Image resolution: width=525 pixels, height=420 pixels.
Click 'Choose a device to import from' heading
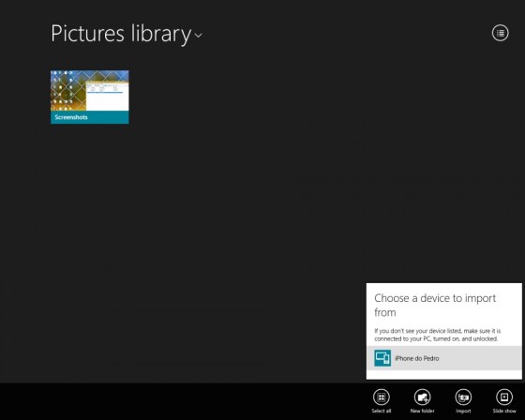[x=435, y=305]
